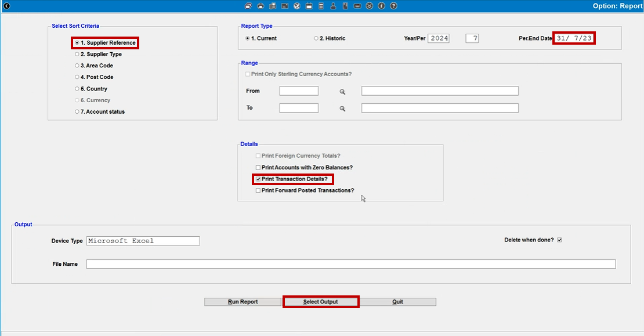
Task: Enable Print Forward Posted Transactions
Action: (305, 190)
